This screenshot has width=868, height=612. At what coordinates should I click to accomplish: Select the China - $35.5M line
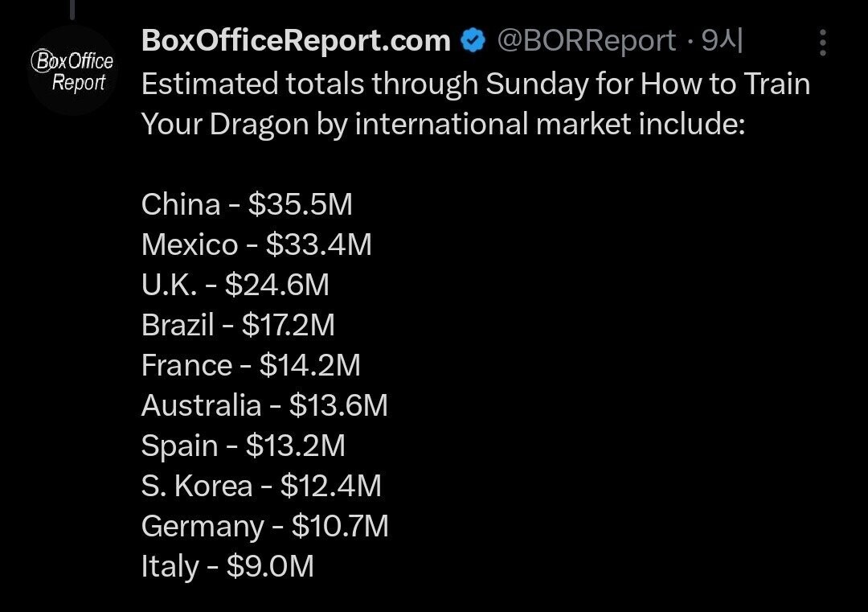247,204
